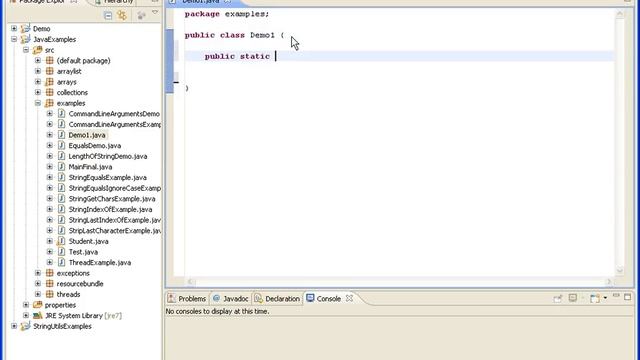Expand the MainFinal.java node
Image resolution: width=640 pixels, height=360 pixels.
coord(50,167)
